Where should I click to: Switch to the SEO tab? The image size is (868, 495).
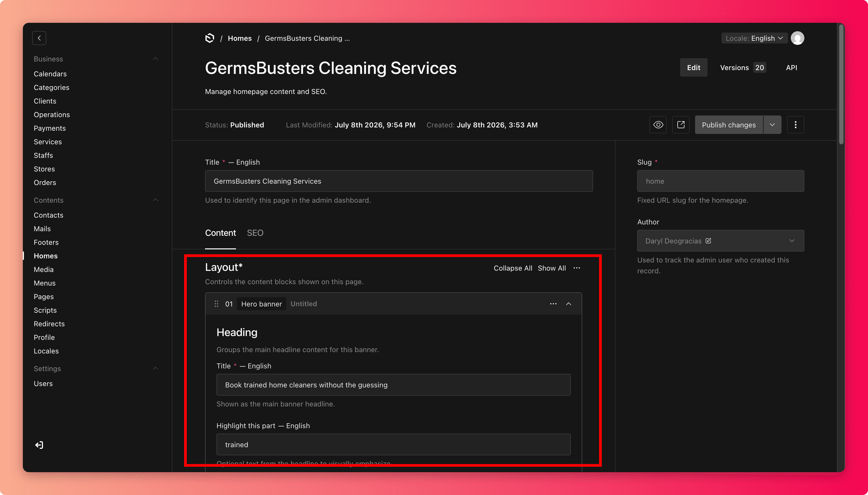click(x=255, y=233)
